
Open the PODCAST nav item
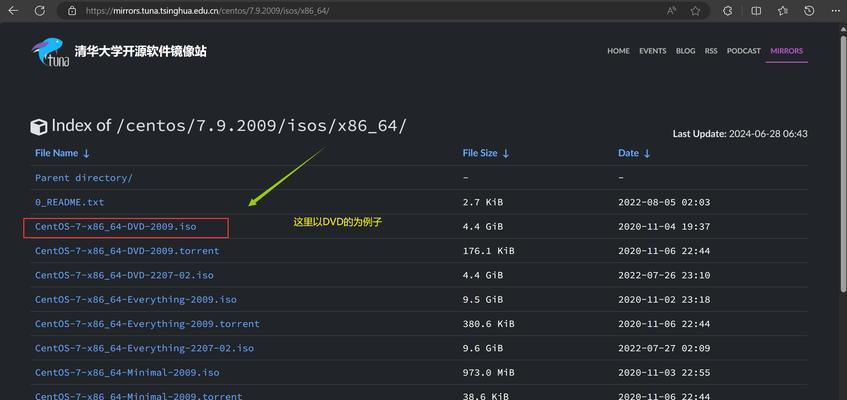(743, 51)
